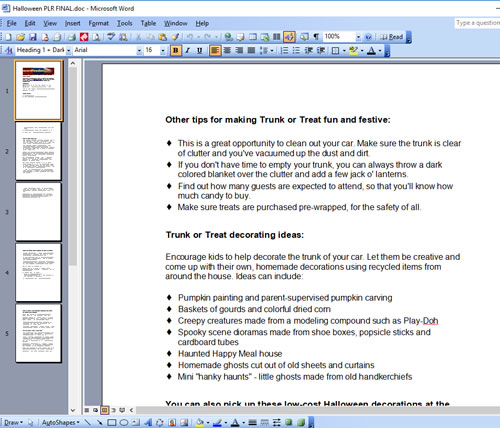Click the Bullets list icon

point(296,51)
